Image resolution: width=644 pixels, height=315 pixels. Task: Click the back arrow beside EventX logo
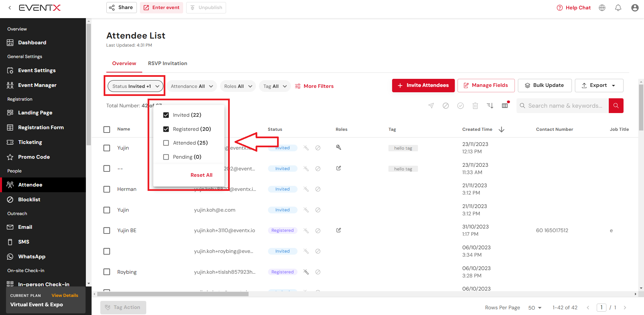pyautogui.click(x=10, y=8)
